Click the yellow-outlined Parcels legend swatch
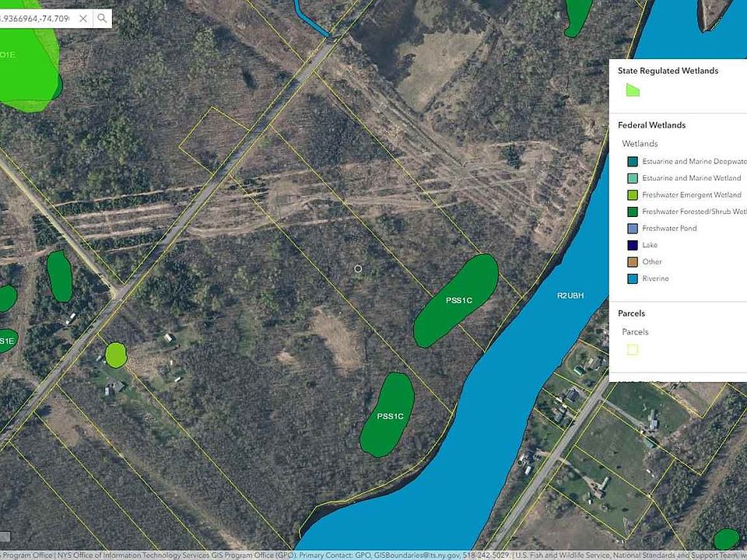The height and width of the screenshot is (560, 747). (632, 350)
